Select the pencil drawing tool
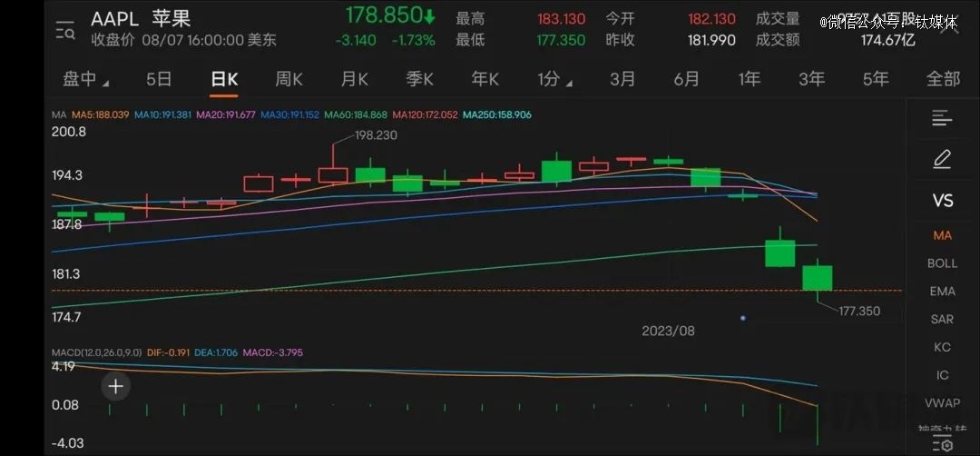The image size is (980, 456). 942,159
